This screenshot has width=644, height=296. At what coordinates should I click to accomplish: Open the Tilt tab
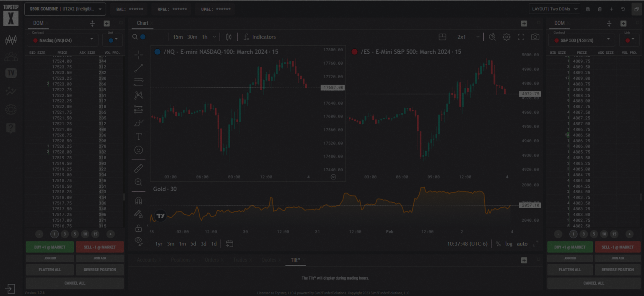(x=295, y=260)
